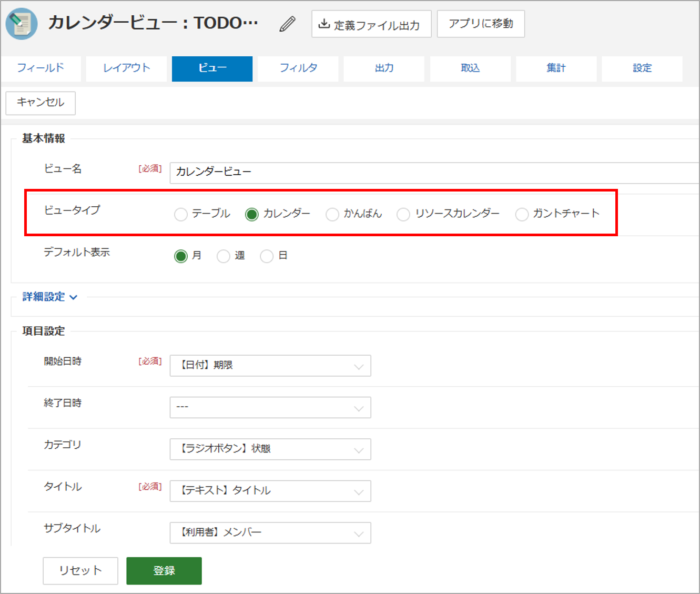Viewport: 700px width, 594px height.
Task: Select the かんばん view type radio button
Action: coord(333,214)
